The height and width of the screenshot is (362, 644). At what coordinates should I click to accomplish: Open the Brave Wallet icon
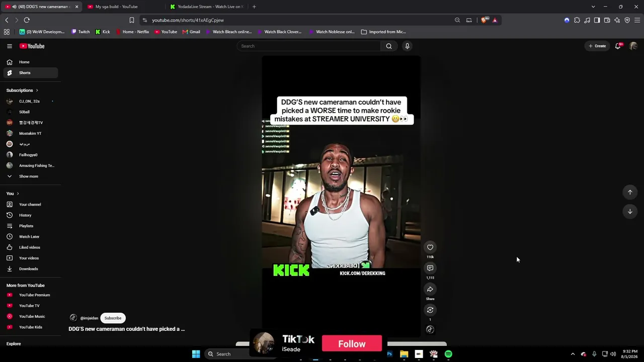coord(607,20)
